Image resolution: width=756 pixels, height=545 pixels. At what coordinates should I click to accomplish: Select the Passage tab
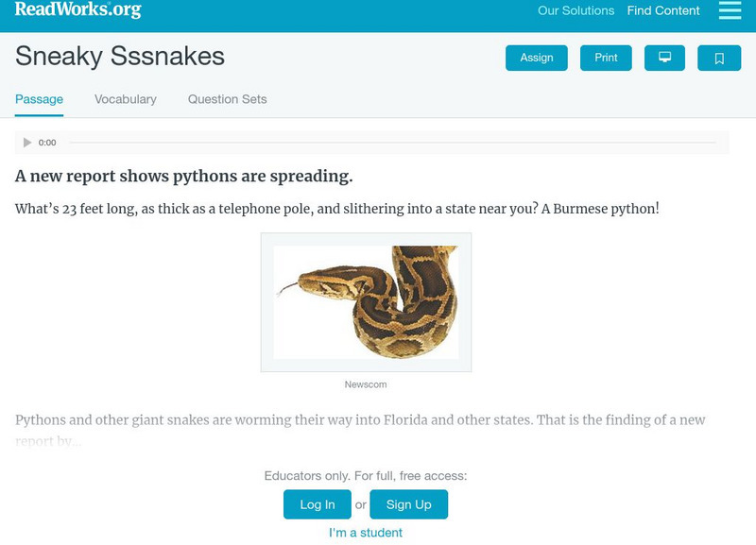[39, 99]
